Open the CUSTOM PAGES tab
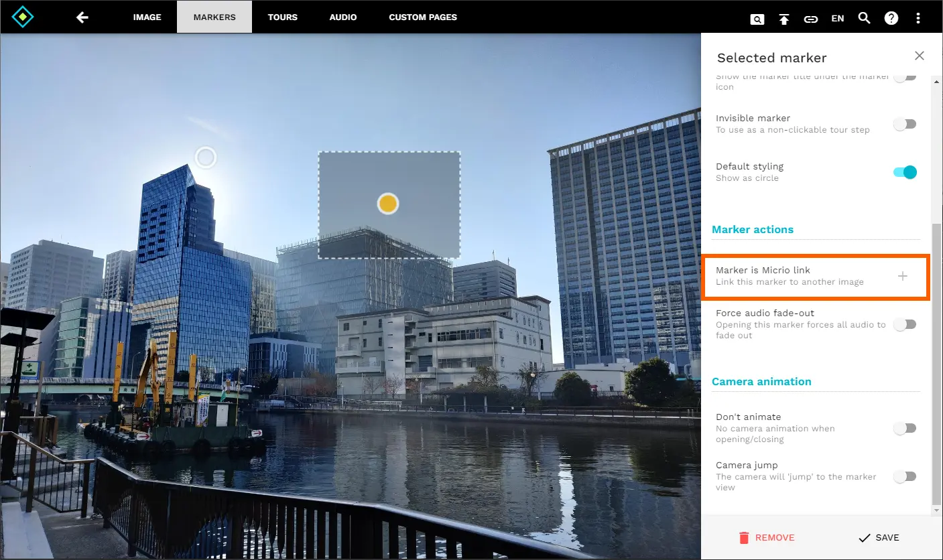The image size is (943, 560). pyautogui.click(x=423, y=17)
